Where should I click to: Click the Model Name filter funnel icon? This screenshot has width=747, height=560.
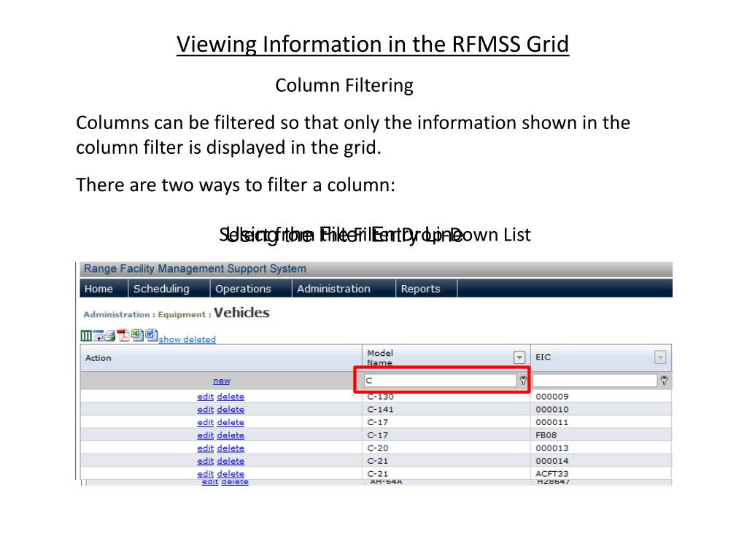pos(523,380)
